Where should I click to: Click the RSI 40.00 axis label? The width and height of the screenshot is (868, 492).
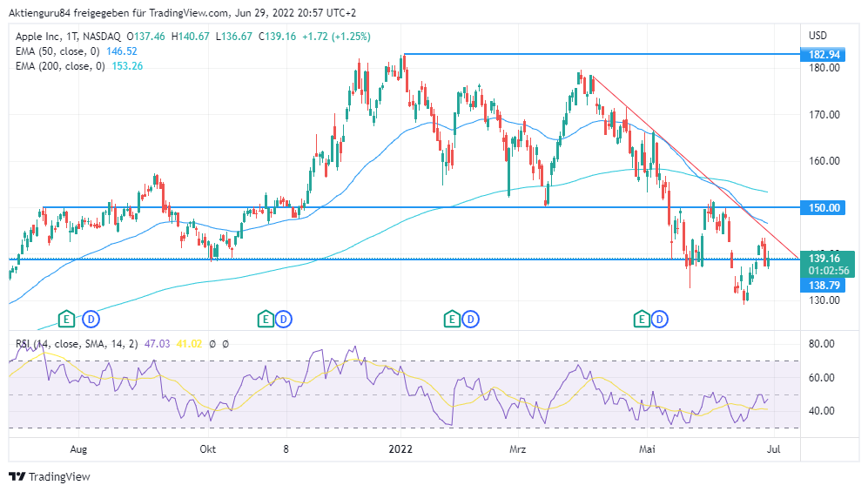click(822, 411)
